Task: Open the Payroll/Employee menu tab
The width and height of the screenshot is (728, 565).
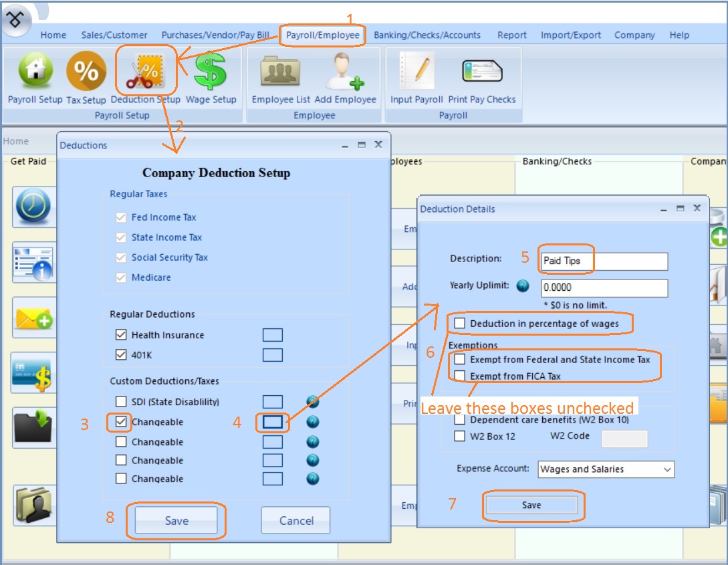Action: coord(323,35)
